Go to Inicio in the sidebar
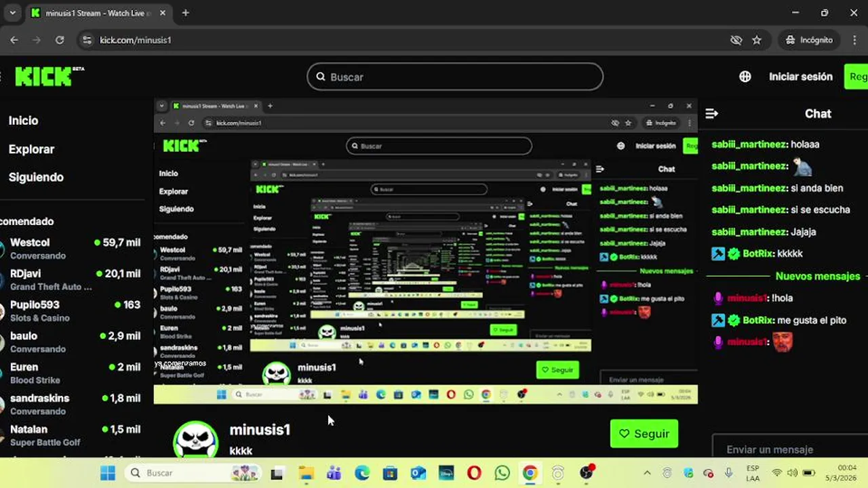The width and height of the screenshot is (868, 488). coord(23,121)
